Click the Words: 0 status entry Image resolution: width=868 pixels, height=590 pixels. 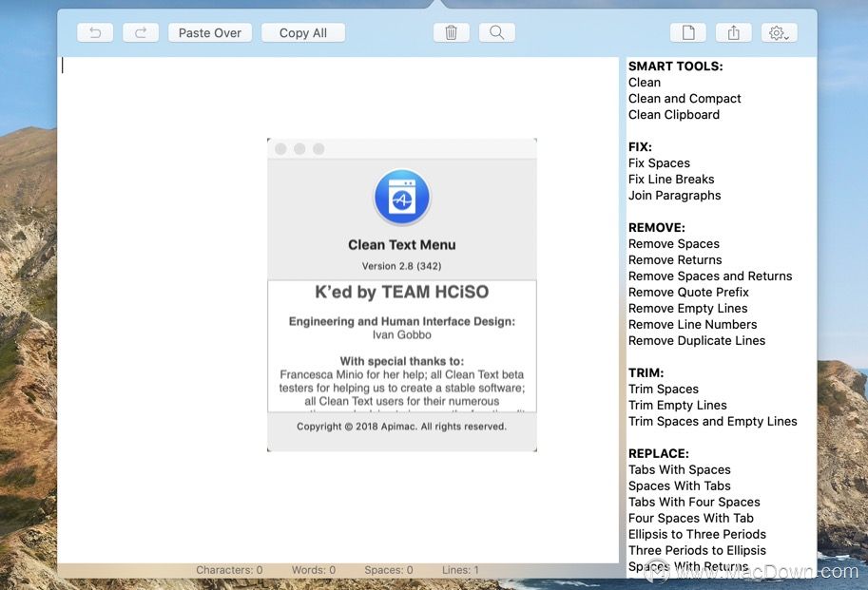[x=314, y=570]
